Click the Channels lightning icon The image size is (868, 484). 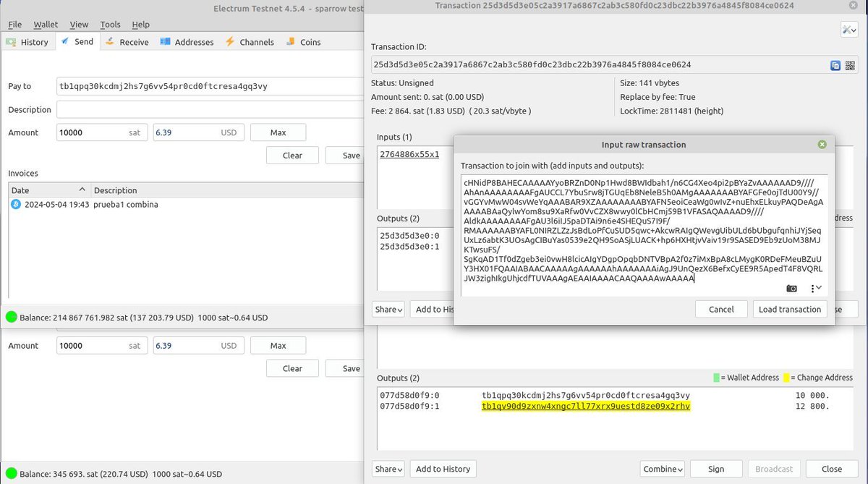click(231, 42)
